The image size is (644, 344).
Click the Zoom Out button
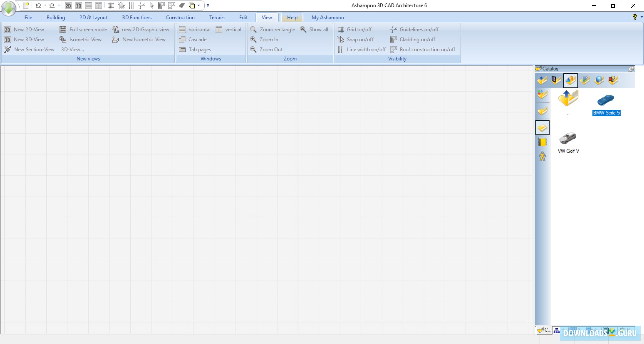pos(266,49)
